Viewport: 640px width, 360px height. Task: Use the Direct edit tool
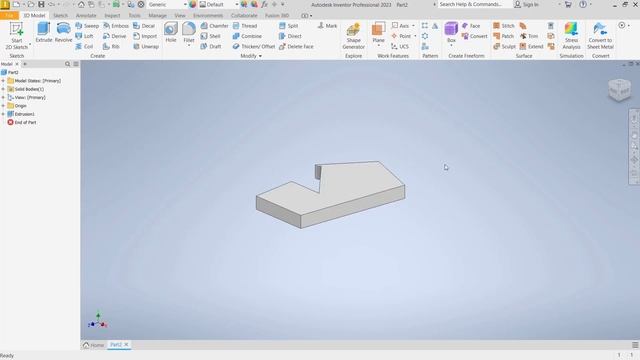click(x=290, y=36)
